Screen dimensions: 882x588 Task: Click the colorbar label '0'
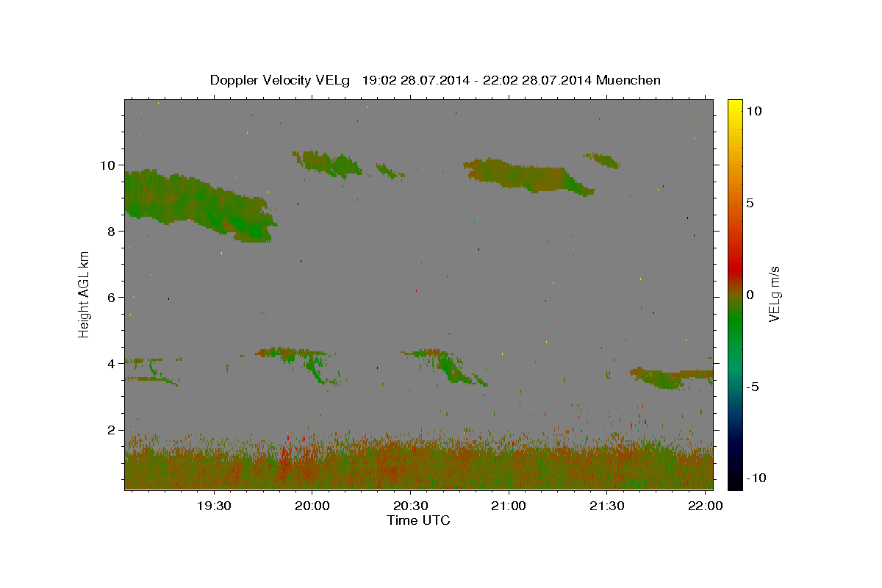[x=750, y=295]
